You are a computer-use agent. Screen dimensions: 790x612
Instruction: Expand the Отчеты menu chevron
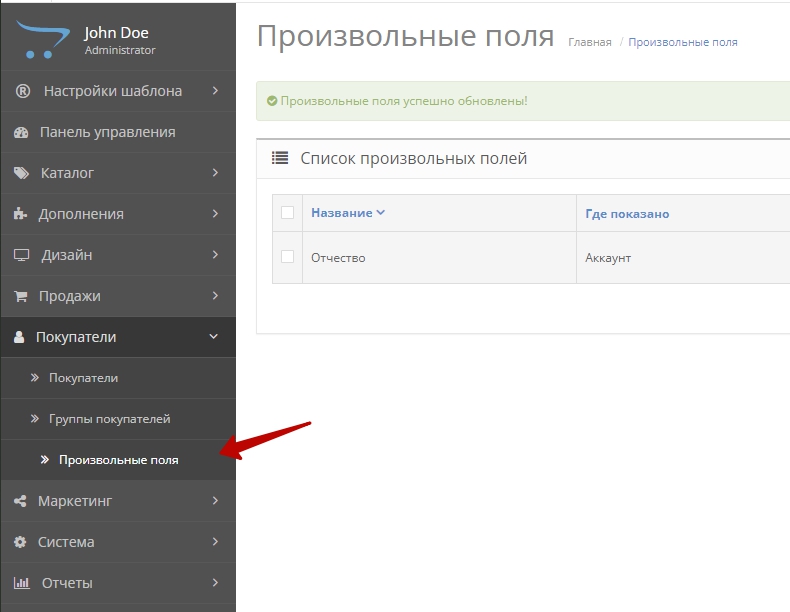(215, 582)
